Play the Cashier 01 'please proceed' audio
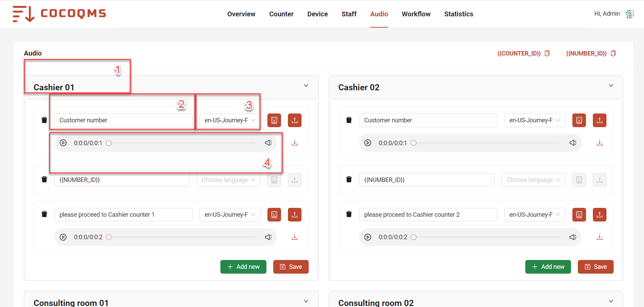The height and width of the screenshot is (307, 644). tap(63, 237)
